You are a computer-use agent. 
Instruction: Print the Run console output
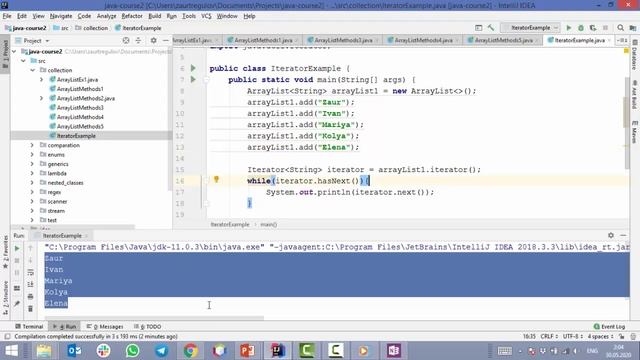tap(30, 296)
